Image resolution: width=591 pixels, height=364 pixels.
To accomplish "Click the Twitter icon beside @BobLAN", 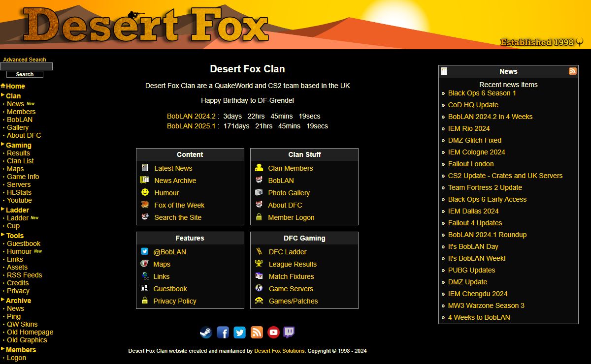I will click(145, 251).
